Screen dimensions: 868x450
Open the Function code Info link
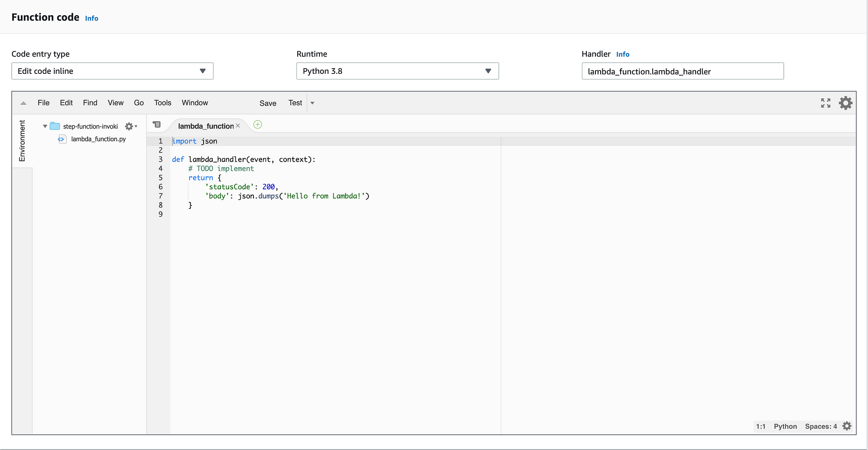(92, 18)
